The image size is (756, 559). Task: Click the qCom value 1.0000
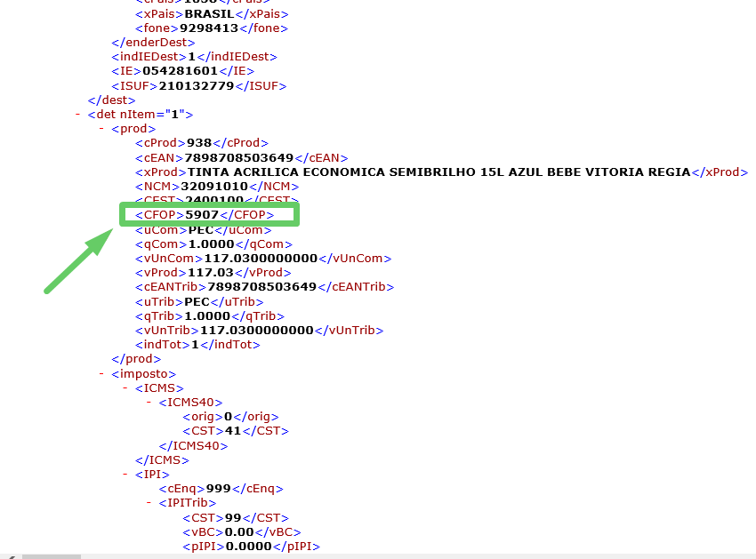point(211,244)
